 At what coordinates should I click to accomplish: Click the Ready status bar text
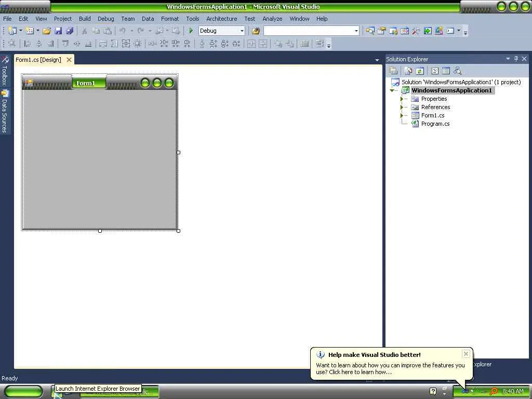pyautogui.click(x=9, y=378)
